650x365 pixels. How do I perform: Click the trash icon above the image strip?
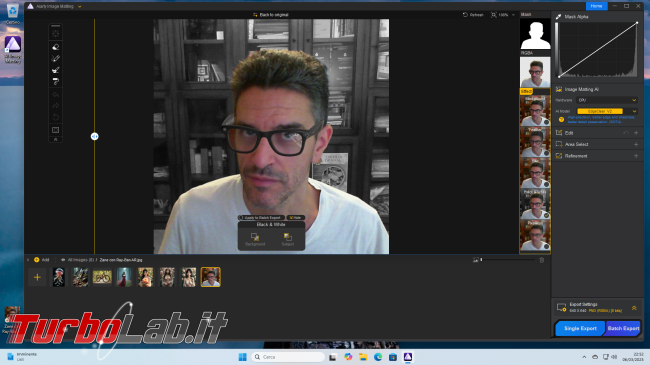(x=541, y=260)
